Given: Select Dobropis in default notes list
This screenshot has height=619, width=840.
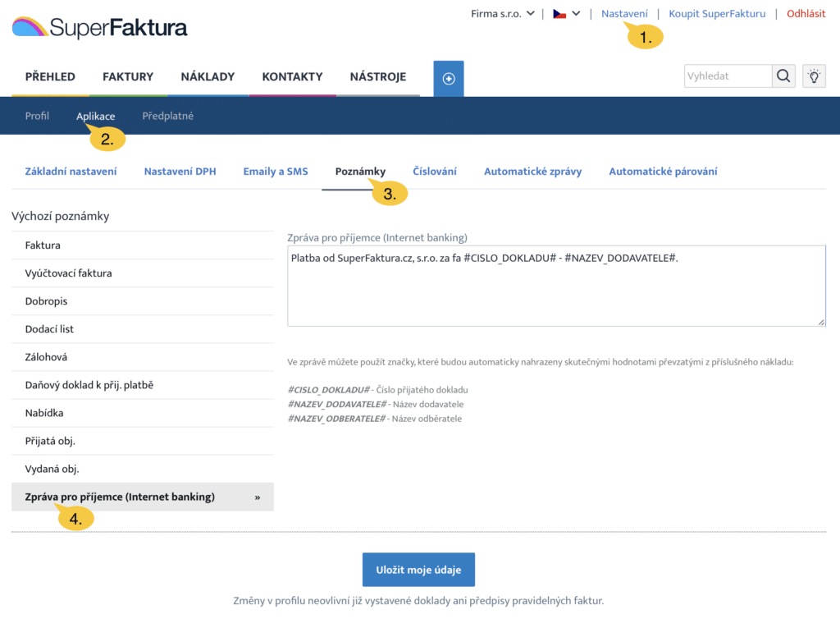Looking at the screenshot, I should pyautogui.click(x=46, y=301).
